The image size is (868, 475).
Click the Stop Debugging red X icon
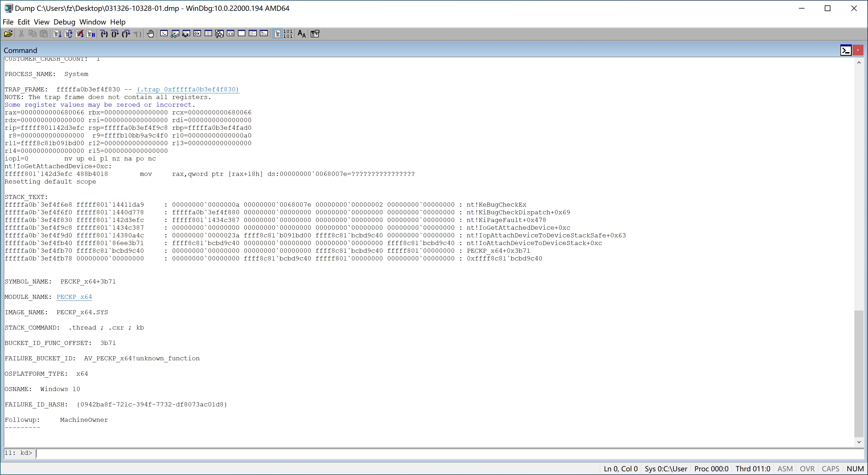coord(79,34)
